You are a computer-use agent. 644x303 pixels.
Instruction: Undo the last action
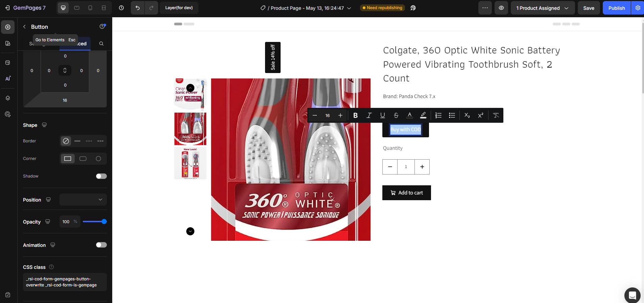point(138,8)
